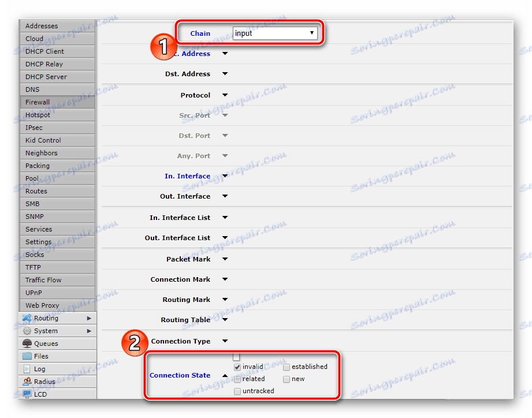This screenshot has width=532, height=418.
Task: Open the Chain dropdown showing input
Action: point(275,33)
